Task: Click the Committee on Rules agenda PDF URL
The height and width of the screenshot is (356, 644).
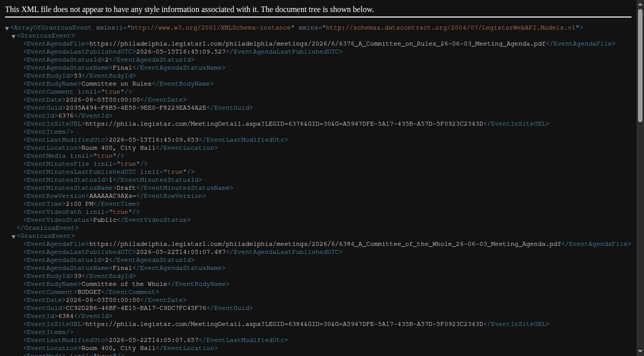Action: [317, 44]
